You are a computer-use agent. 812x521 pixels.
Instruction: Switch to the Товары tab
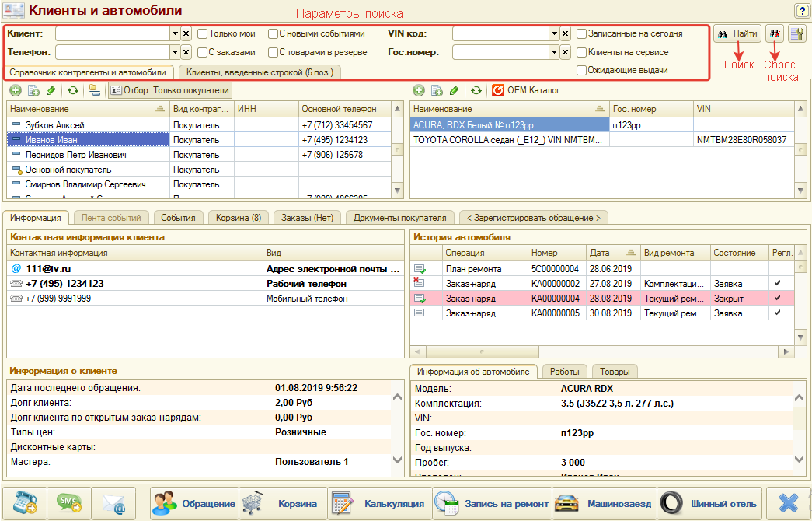pos(615,372)
